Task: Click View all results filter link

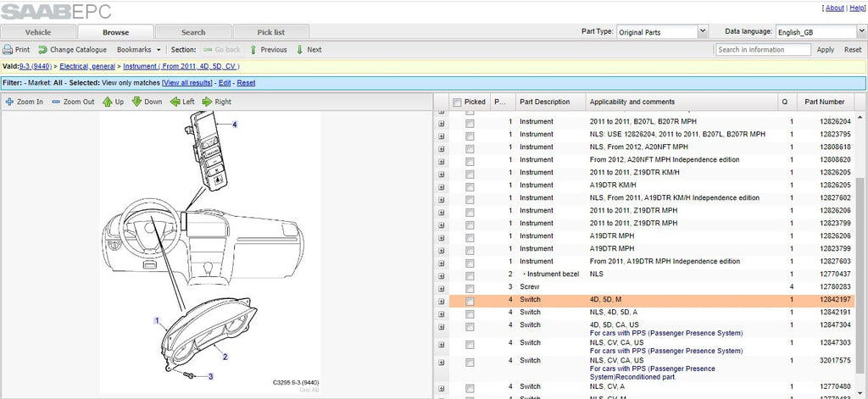Action: [186, 83]
